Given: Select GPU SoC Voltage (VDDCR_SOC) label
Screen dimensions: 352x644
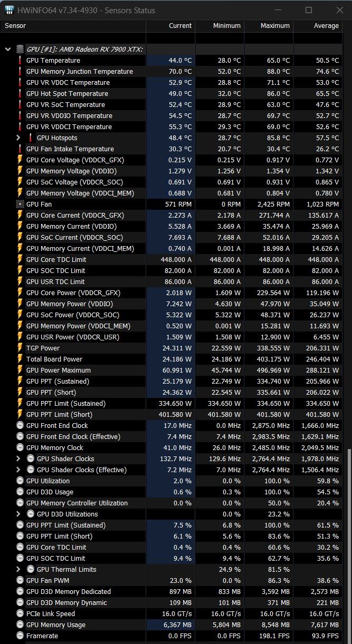Looking at the screenshot, I should pyautogui.click(x=74, y=182).
